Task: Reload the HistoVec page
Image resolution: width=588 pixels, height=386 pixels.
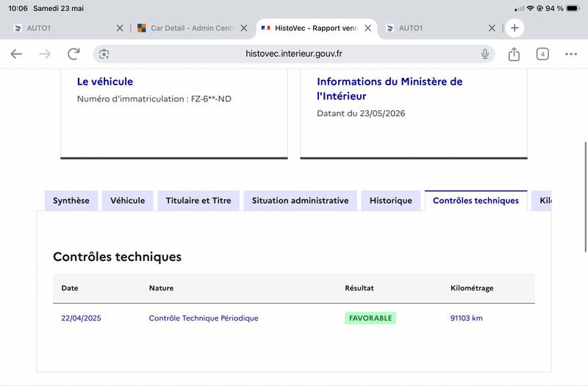Action: pos(73,54)
